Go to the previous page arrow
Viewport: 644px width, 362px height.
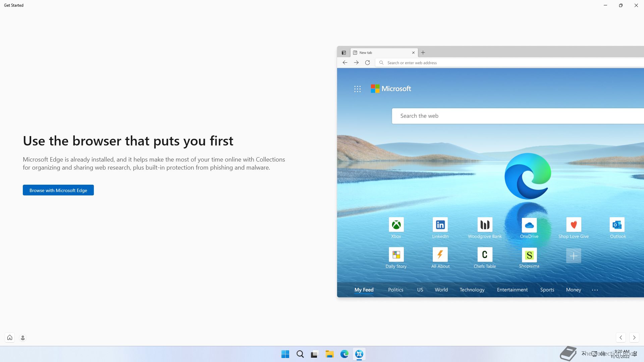click(x=621, y=338)
